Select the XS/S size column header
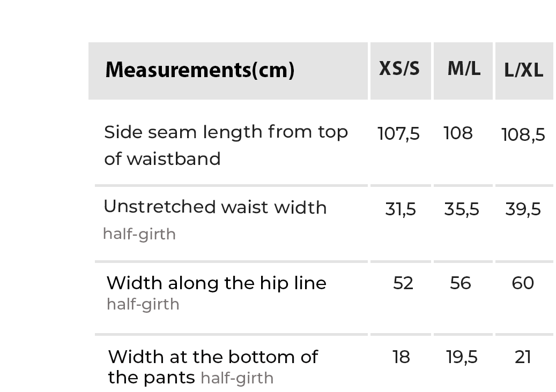The image size is (556, 392). click(399, 69)
